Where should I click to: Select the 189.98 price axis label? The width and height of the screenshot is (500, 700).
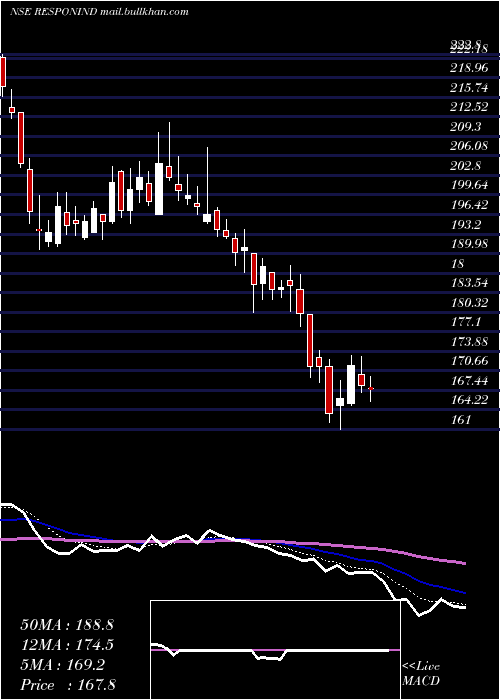point(469,244)
